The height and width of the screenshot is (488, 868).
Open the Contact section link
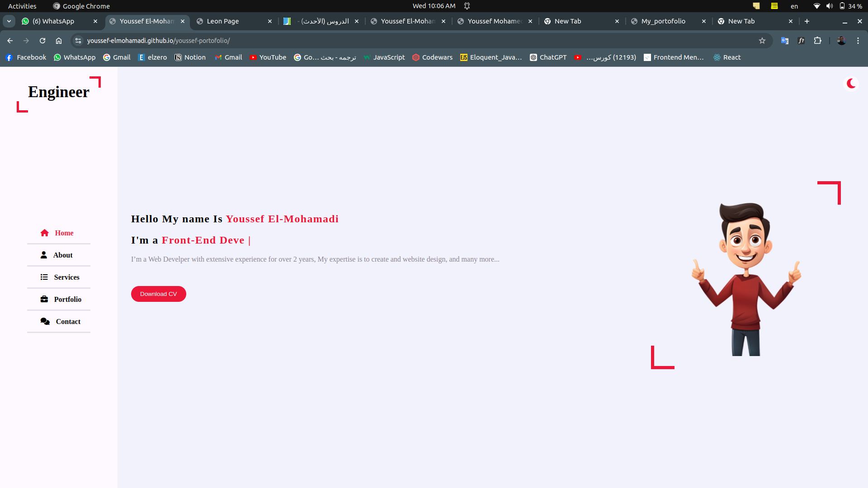click(x=59, y=322)
